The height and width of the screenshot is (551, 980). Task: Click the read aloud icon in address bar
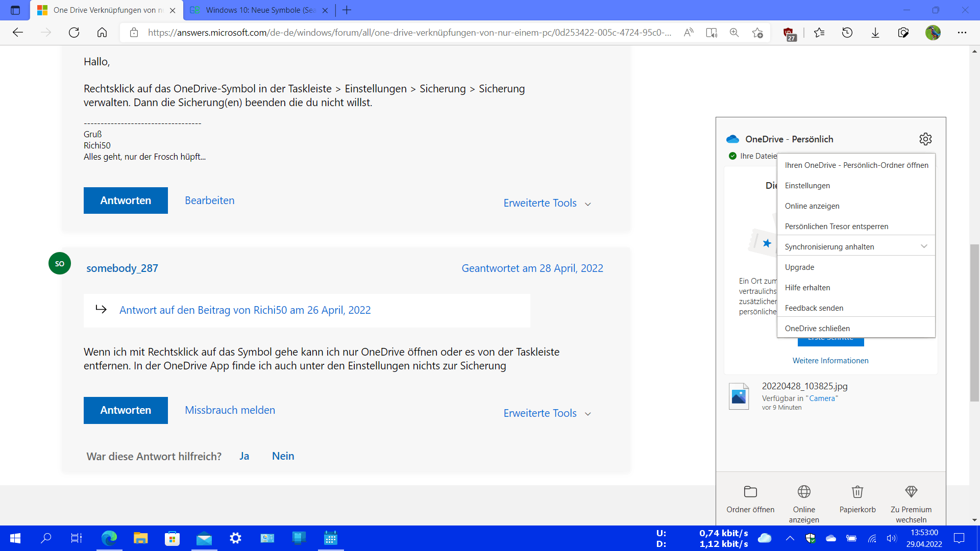click(689, 33)
